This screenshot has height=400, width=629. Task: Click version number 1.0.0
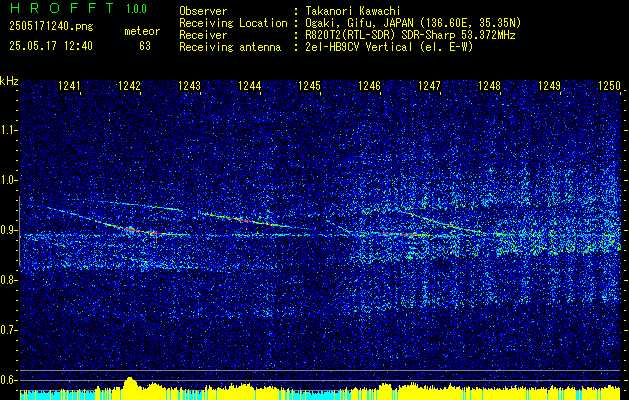[x=136, y=9]
